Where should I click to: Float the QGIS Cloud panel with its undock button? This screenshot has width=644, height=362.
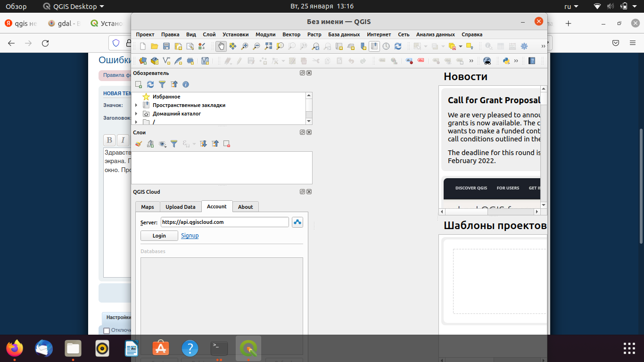(x=302, y=192)
